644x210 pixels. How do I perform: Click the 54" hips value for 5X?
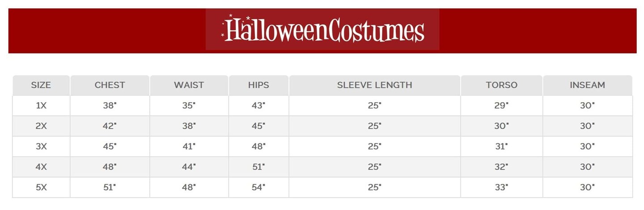258,188
